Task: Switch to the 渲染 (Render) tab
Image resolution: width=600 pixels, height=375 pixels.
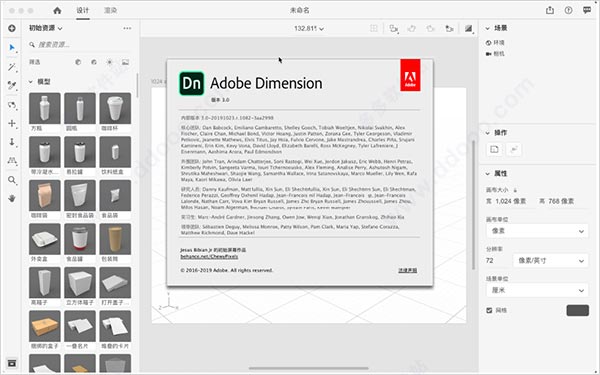Action: [110, 10]
